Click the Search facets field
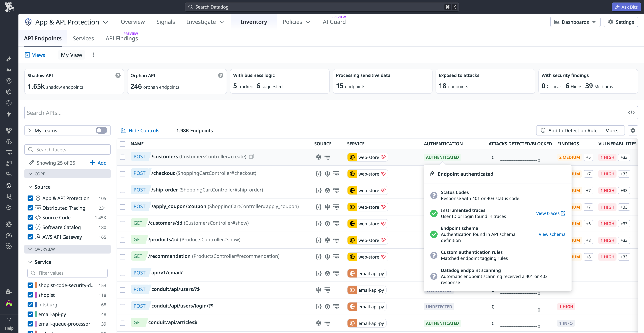This screenshot has width=644, height=333. point(67,150)
